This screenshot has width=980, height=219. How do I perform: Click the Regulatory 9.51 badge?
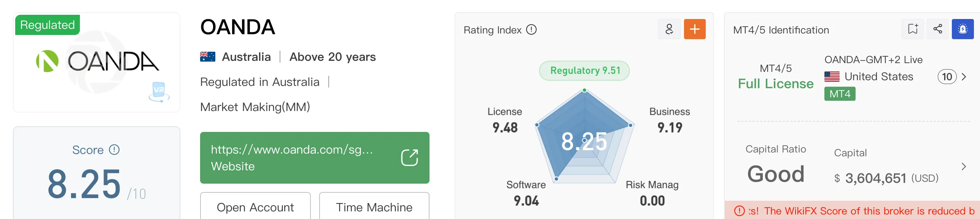click(584, 71)
